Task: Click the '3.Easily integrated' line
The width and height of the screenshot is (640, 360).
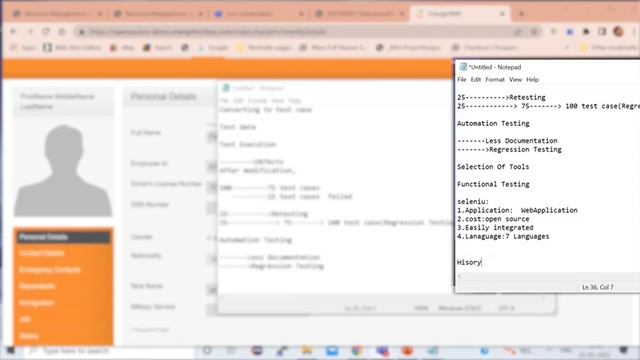Action: tap(495, 227)
